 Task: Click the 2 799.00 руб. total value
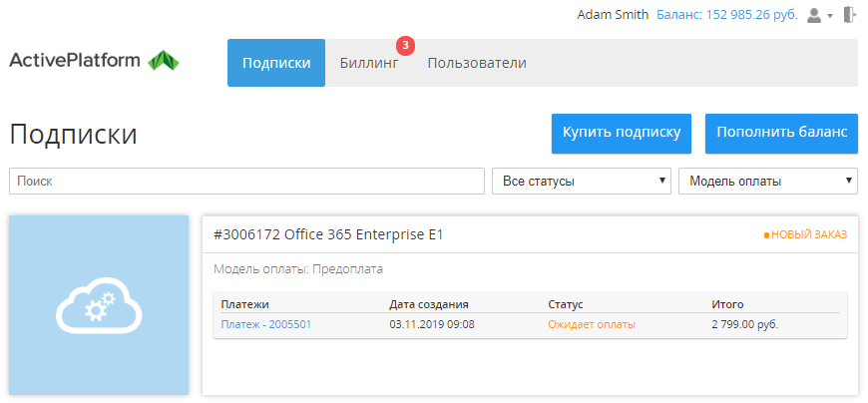coord(744,324)
